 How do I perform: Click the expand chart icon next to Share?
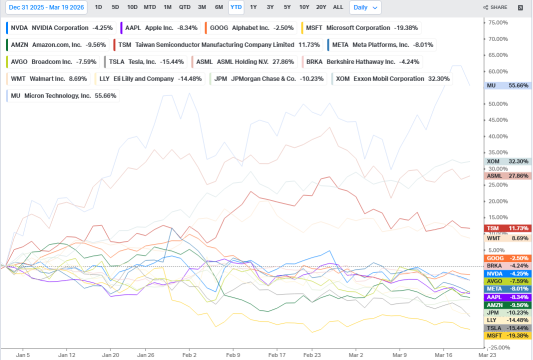[x=520, y=7]
